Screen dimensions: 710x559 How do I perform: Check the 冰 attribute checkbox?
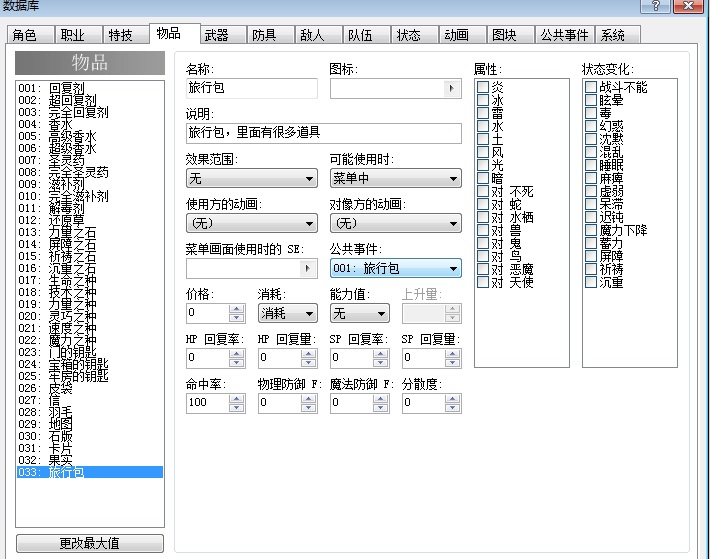pyautogui.click(x=483, y=100)
